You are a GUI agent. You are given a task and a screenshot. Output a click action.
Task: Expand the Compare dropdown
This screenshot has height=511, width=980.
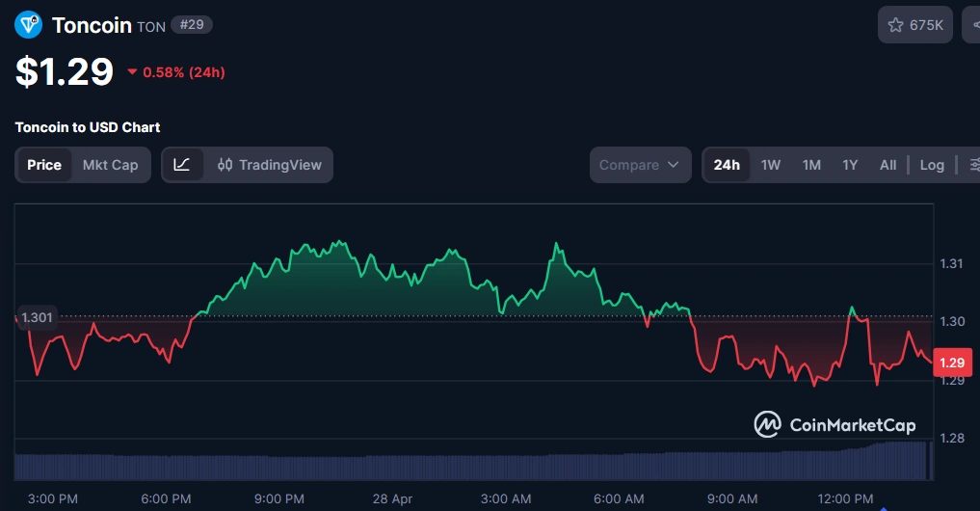641,165
